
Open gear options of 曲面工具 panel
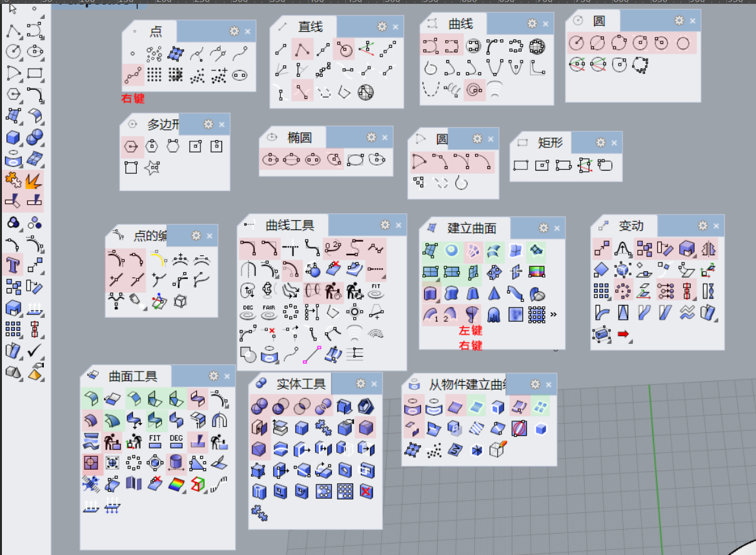pyautogui.click(x=214, y=376)
